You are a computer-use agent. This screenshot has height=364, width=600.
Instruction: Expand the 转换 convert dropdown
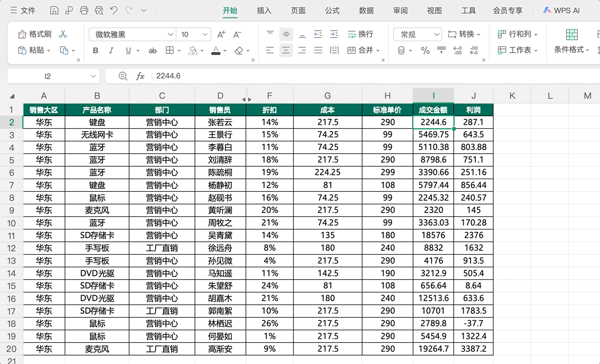pos(479,34)
